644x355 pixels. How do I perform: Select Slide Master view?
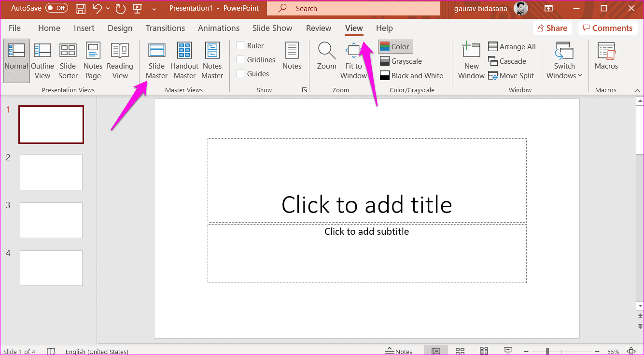[156, 58]
